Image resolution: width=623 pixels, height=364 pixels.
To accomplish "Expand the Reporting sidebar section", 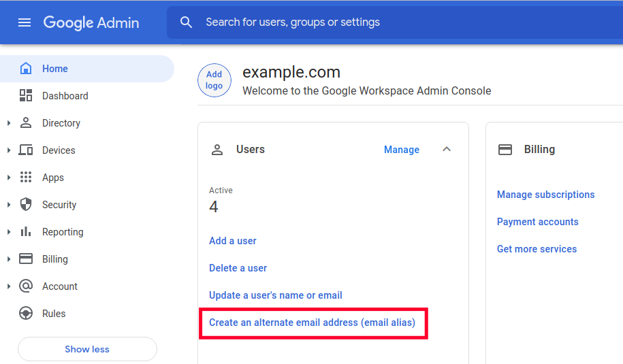I will point(9,232).
